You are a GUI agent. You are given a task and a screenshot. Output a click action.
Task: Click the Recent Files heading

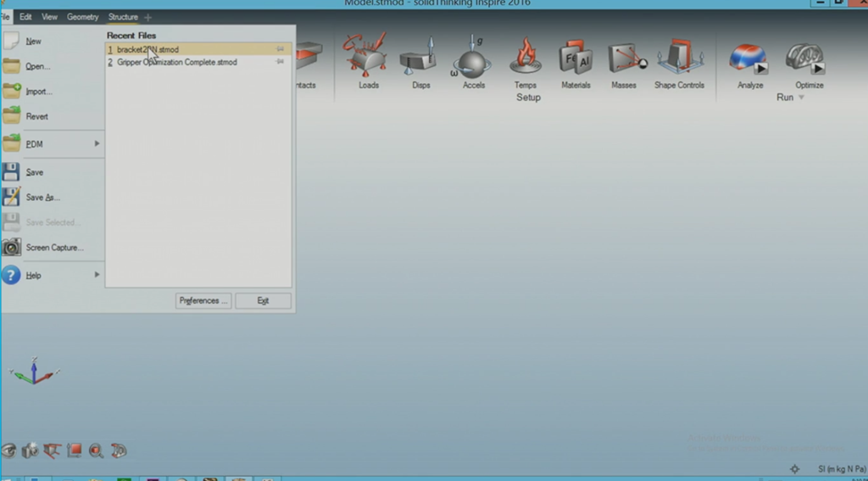131,36
